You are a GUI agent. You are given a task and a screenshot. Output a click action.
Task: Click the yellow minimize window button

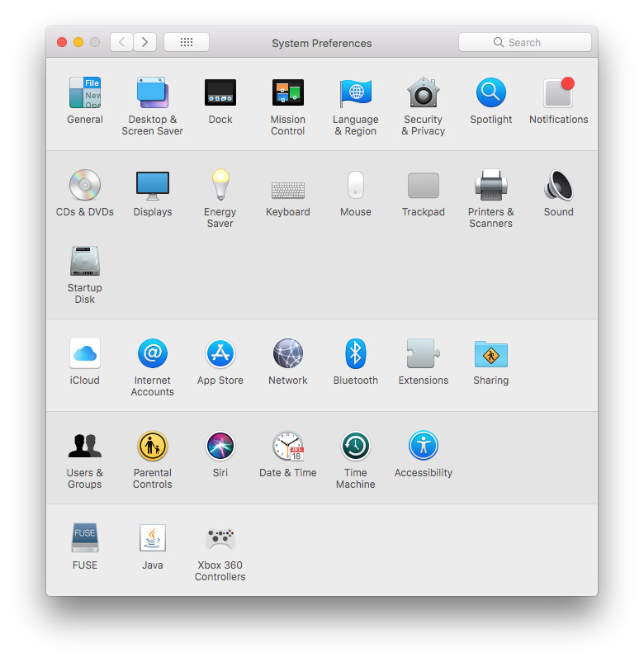coord(78,42)
